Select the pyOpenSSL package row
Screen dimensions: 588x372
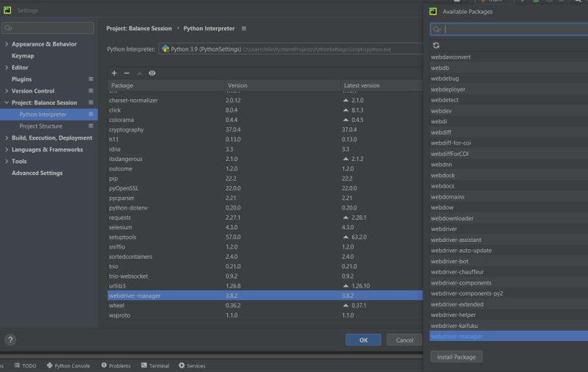(x=265, y=188)
